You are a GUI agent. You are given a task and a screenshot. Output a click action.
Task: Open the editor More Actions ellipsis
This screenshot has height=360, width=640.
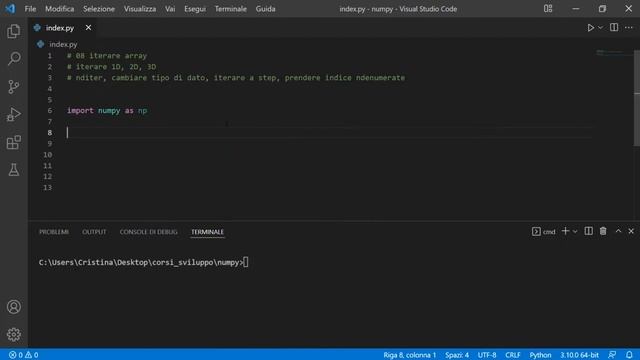(629, 28)
